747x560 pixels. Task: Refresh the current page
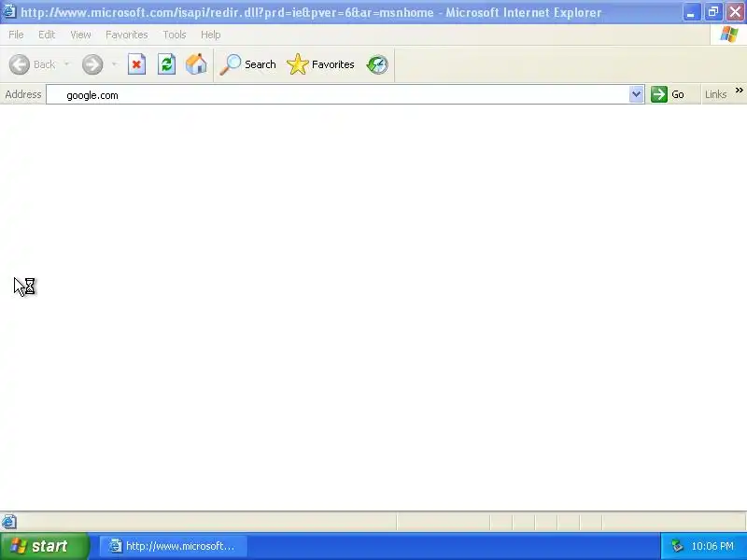[166, 64]
